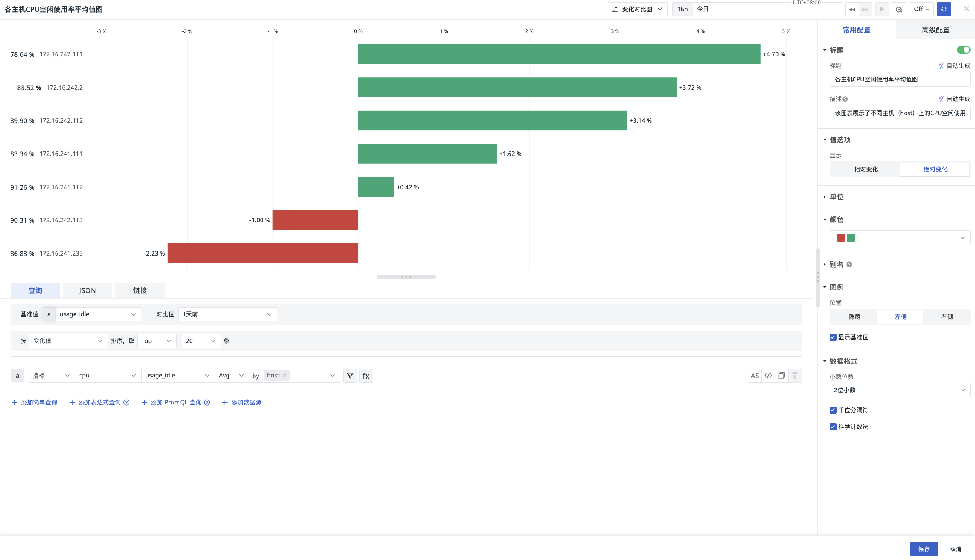Uncheck the 科学计数法 checkbox

click(x=833, y=427)
